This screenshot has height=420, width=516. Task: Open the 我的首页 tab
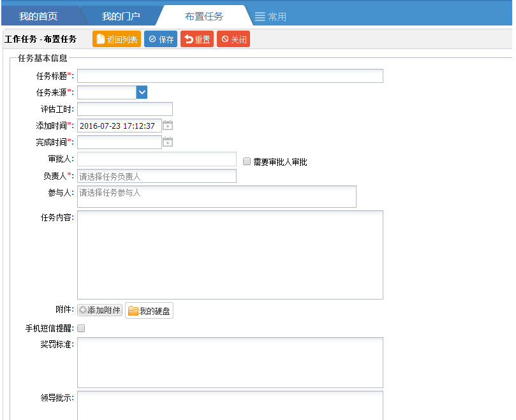click(38, 16)
